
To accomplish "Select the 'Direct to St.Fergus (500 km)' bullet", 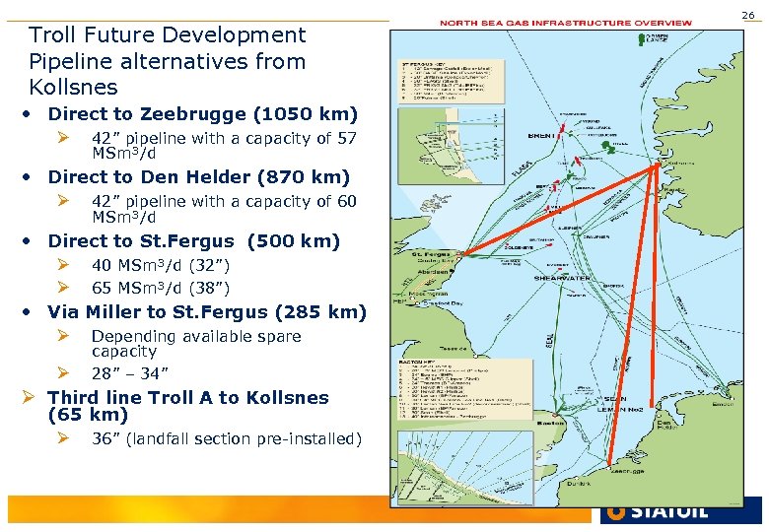I will pyautogui.click(x=193, y=241).
